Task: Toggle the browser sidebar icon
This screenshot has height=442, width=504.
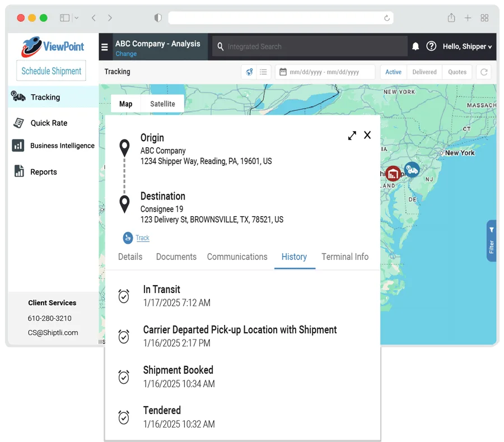Action: point(64,18)
